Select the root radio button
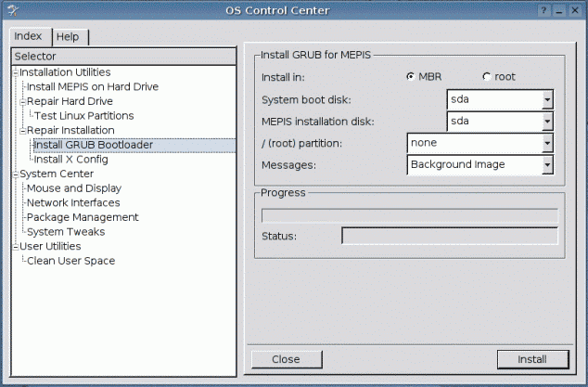Viewport: 588px width, 387px height. pyautogui.click(x=487, y=77)
